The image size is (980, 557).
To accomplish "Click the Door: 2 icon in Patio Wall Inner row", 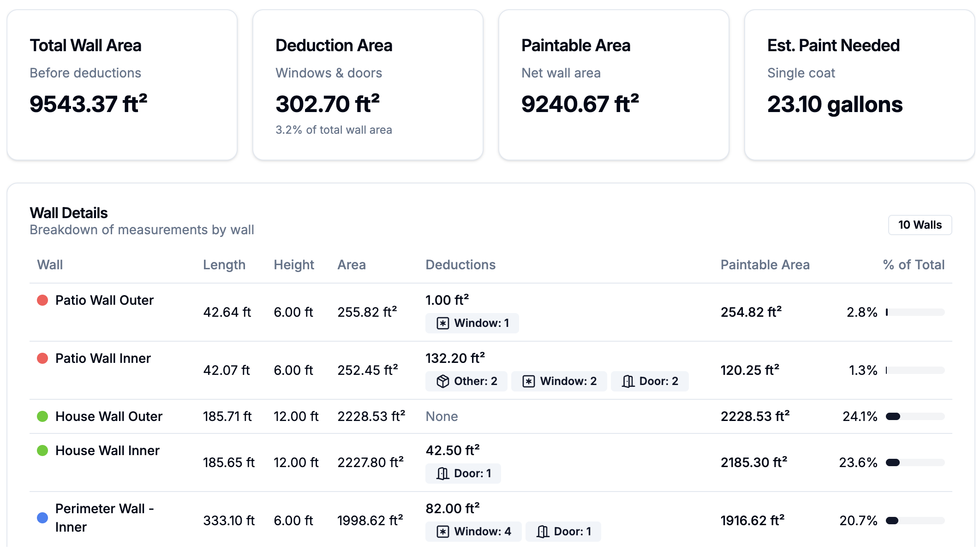I will [x=627, y=381].
